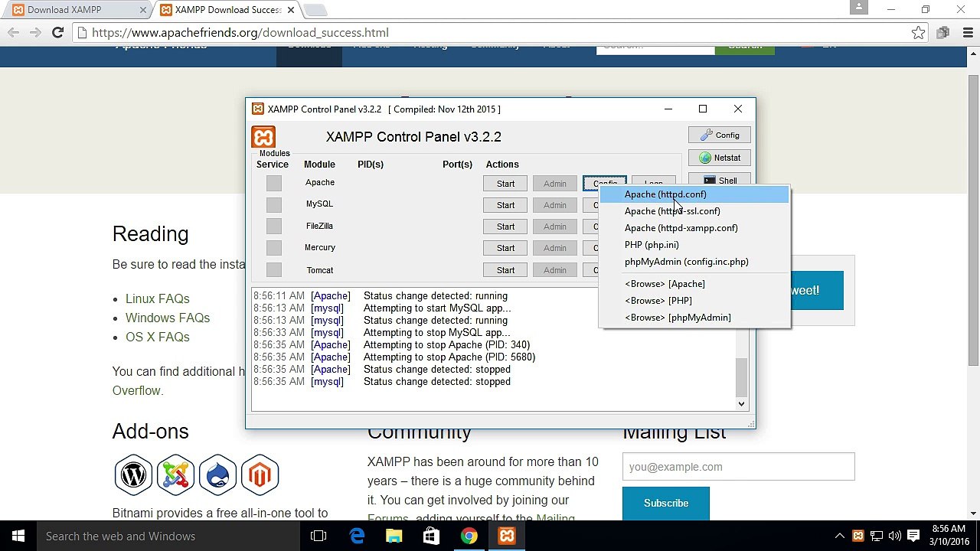This screenshot has height=551, width=980.
Task: Start the FileZilla module
Action: coord(505,227)
